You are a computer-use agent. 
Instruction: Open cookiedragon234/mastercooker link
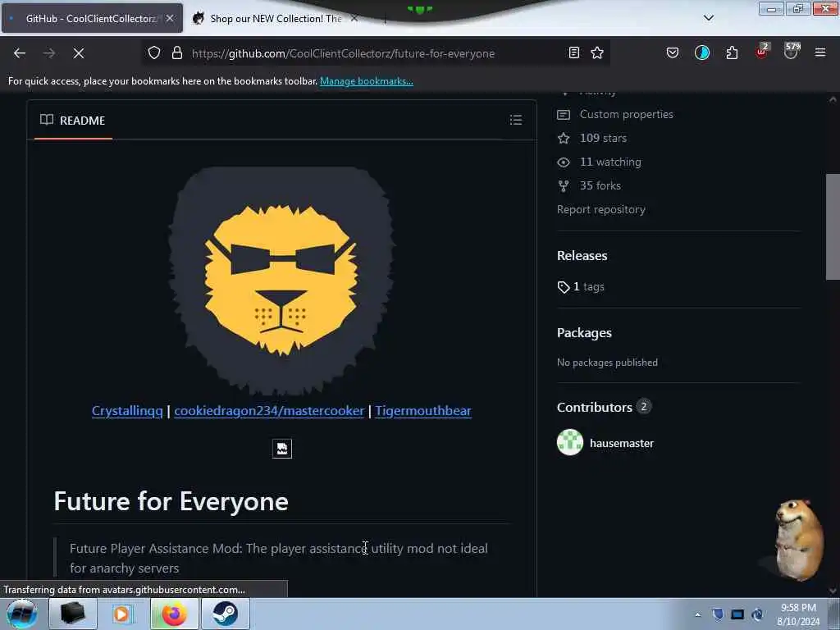269,411
